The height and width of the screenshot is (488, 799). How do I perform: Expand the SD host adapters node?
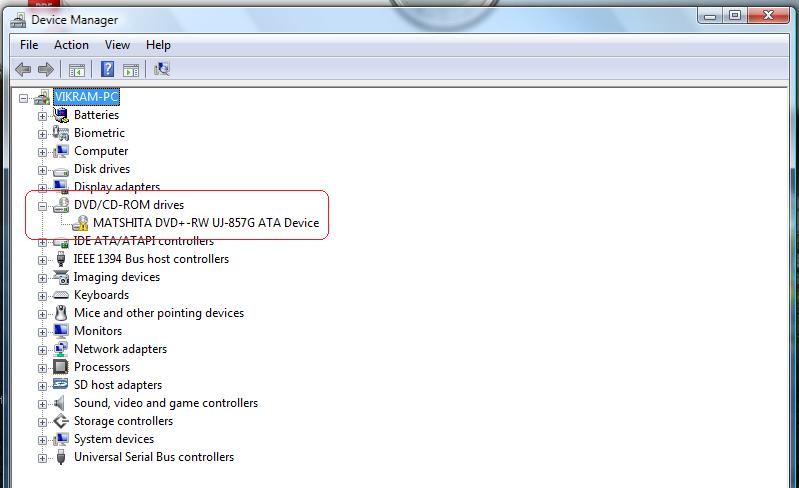coord(42,386)
